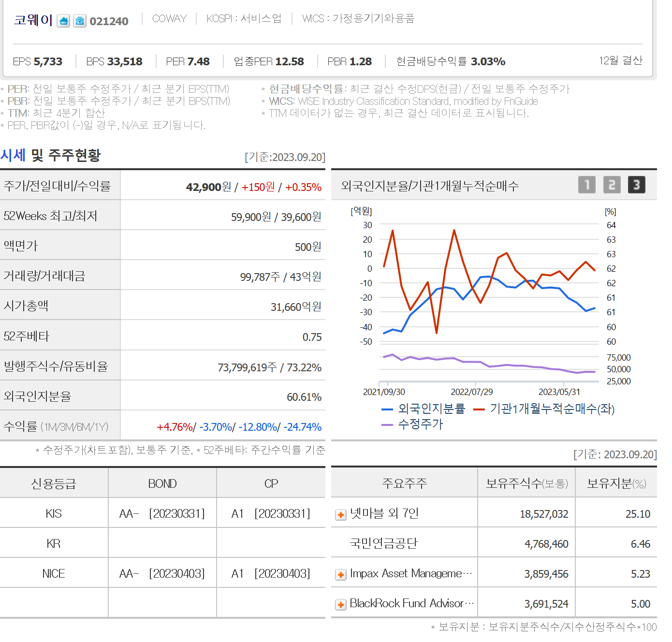
Task: Open the home icon beside 코웨이
Action: point(63,21)
